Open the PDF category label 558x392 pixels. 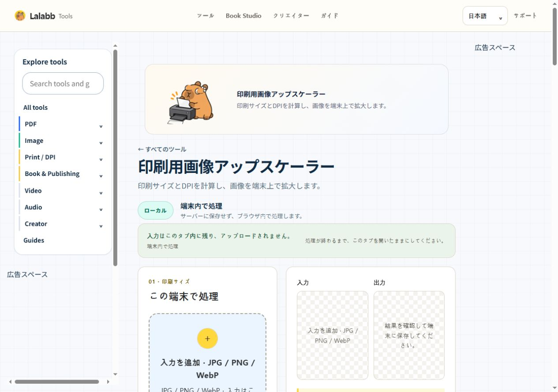pos(30,124)
